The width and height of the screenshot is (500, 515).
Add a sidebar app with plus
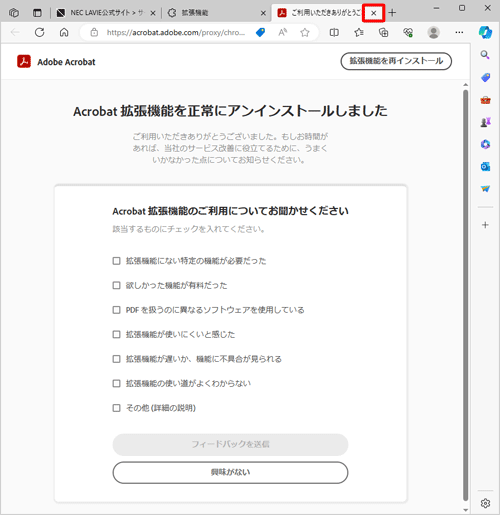click(485, 225)
